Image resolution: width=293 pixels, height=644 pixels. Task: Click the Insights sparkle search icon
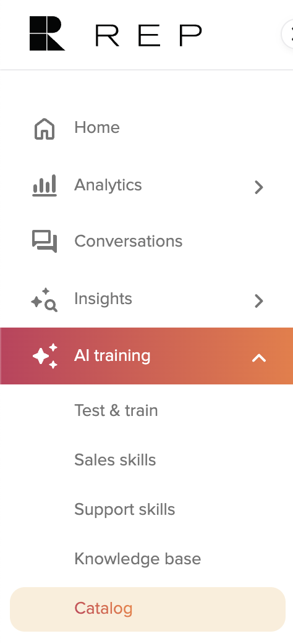(45, 300)
